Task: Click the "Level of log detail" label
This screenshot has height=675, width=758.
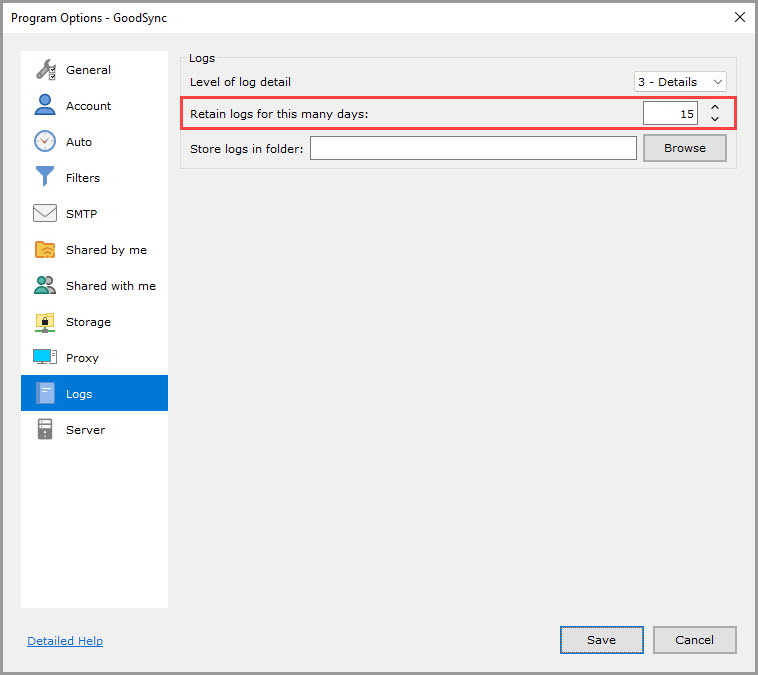Action: point(240,82)
